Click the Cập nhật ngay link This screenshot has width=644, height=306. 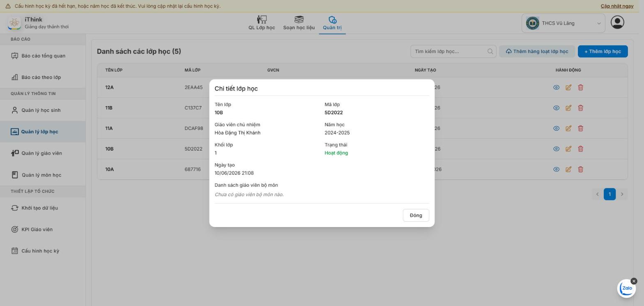pos(617,6)
